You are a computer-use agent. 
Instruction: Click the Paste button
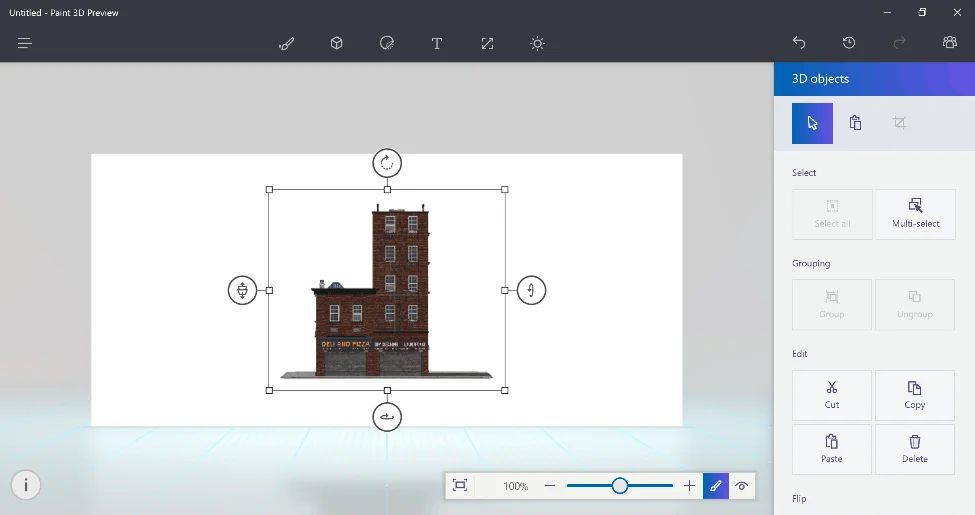click(832, 449)
